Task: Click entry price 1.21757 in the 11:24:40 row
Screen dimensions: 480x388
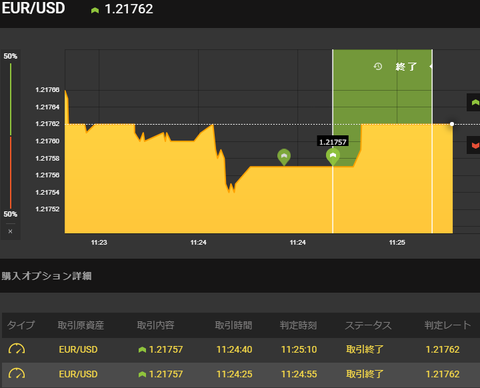Action: click(x=166, y=349)
